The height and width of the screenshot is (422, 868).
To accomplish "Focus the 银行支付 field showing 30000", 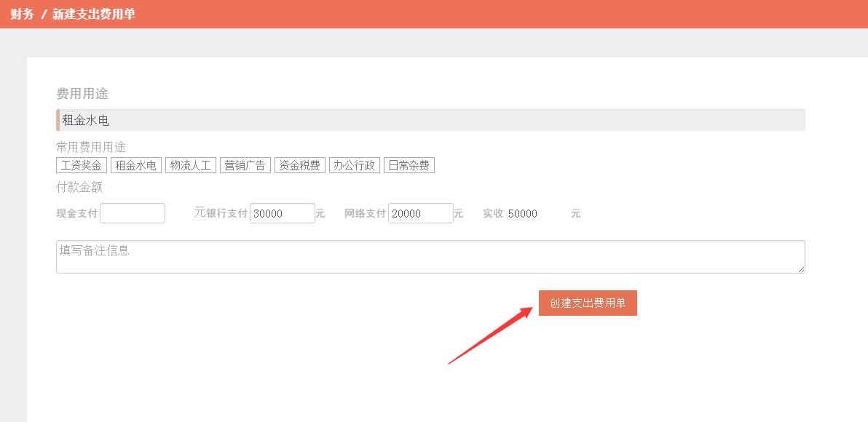I will tap(282, 213).
